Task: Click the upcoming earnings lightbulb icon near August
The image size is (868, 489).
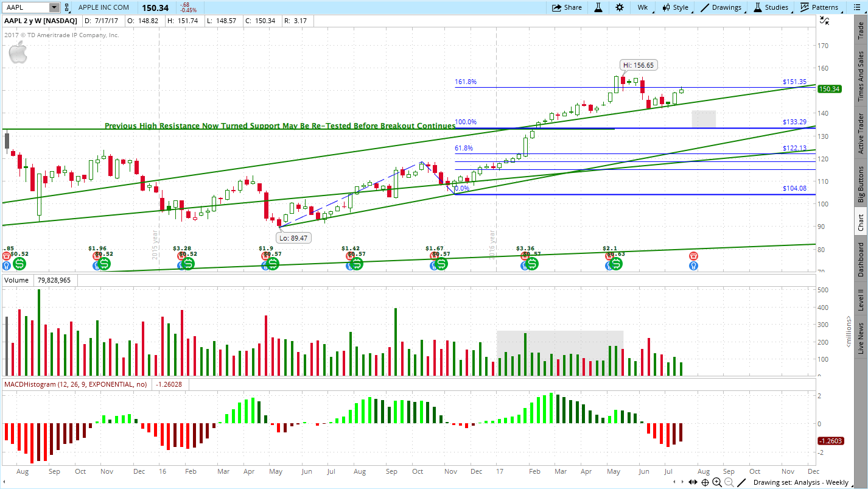Action: [x=693, y=266]
